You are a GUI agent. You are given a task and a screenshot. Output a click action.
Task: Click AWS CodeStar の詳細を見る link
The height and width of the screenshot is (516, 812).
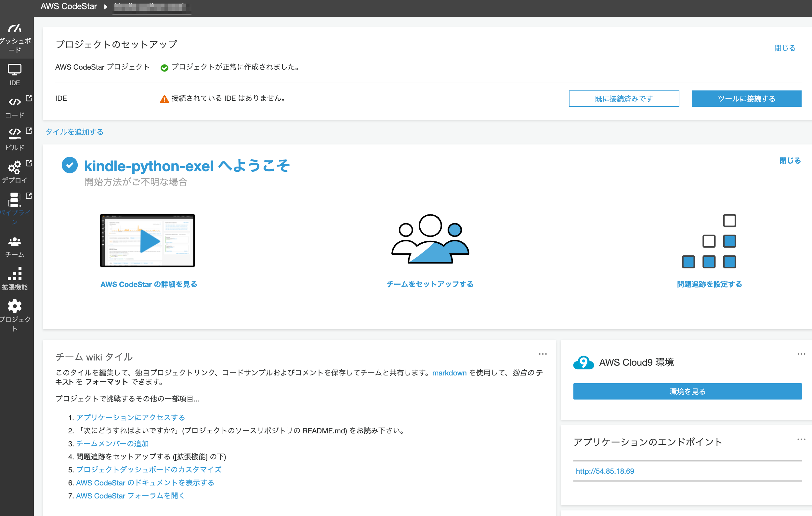click(149, 284)
